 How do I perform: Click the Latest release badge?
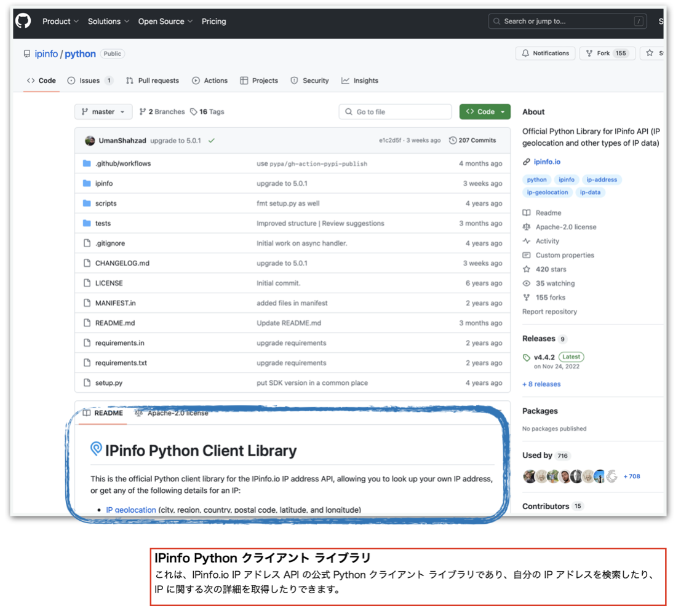[571, 357]
